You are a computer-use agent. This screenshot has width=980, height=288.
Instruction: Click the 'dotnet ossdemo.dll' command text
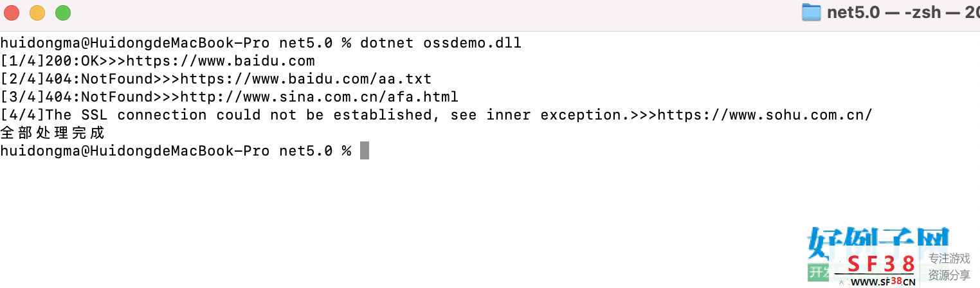pyautogui.click(x=440, y=43)
